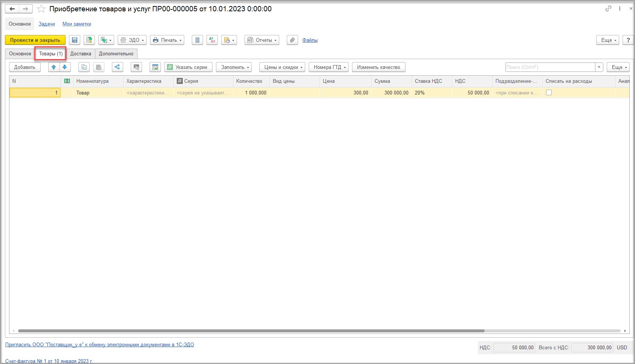635x364 pixels.
Task: Click the copy rows icon
Action: tap(84, 67)
